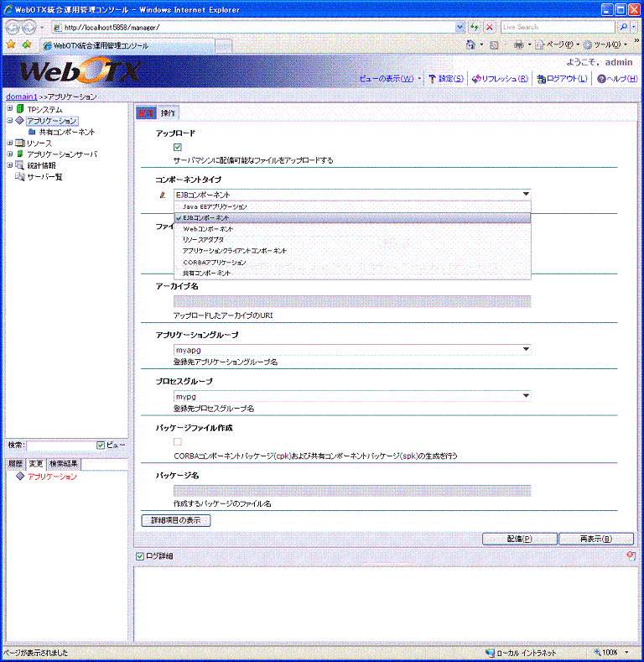
Task: Click the domain1 breadcrumb link
Action: coord(21,96)
